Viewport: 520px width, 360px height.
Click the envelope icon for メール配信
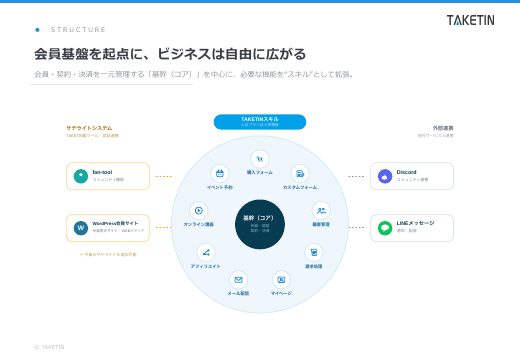coord(238,280)
